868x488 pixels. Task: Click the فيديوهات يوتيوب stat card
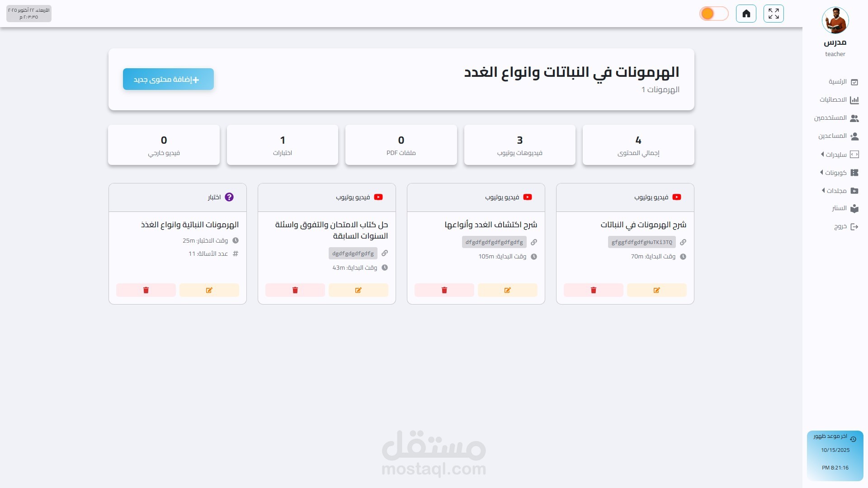point(519,145)
